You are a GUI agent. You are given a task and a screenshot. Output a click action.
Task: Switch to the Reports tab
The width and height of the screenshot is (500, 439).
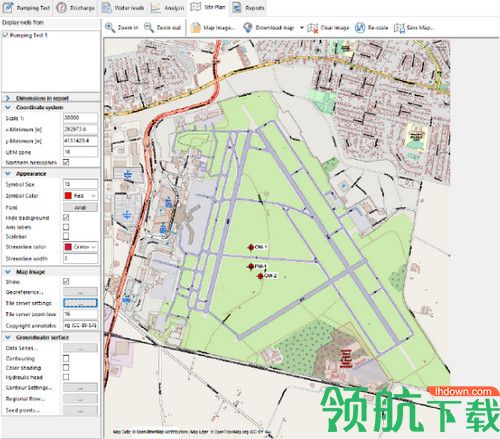pyautogui.click(x=249, y=7)
